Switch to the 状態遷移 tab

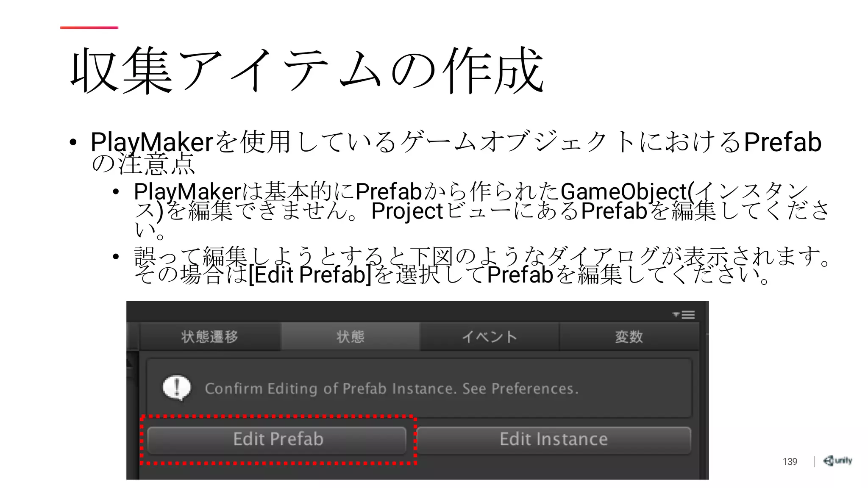210,337
